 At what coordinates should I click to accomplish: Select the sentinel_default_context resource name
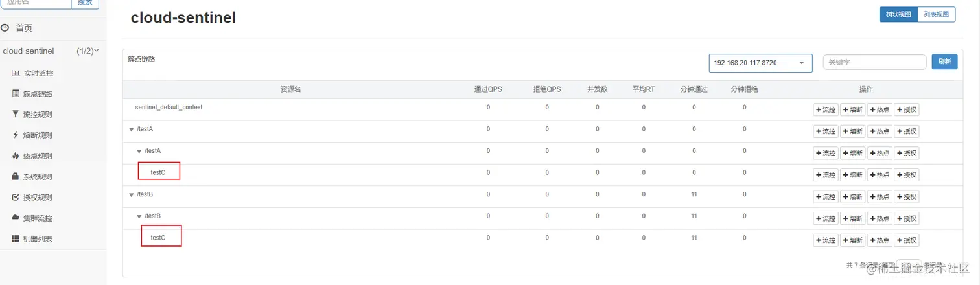169,107
